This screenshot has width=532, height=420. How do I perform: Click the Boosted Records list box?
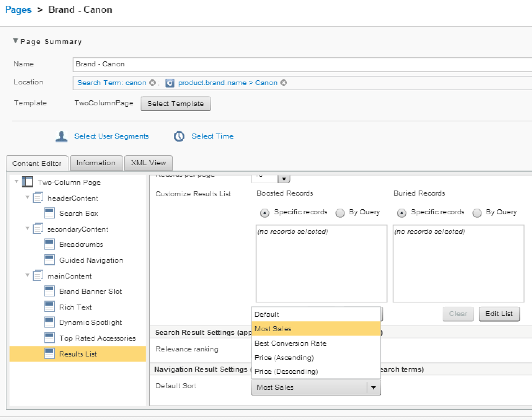pos(322,264)
